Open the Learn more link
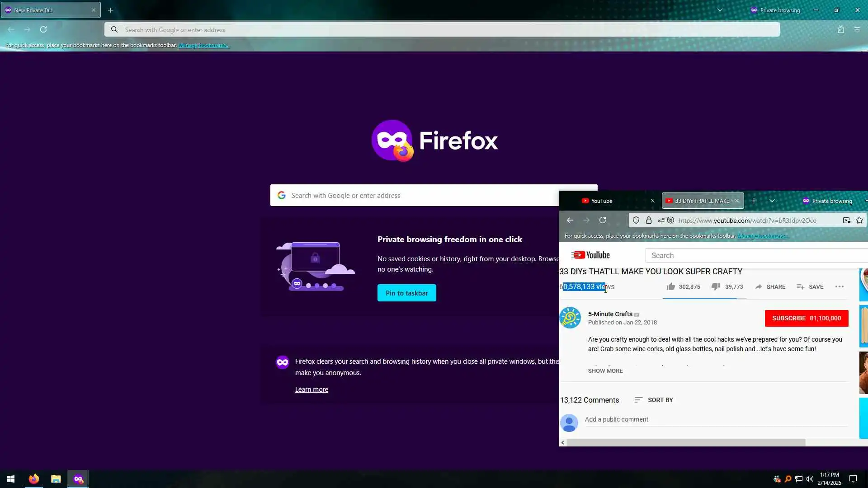The height and width of the screenshot is (488, 868). pyautogui.click(x=311, y=389)
